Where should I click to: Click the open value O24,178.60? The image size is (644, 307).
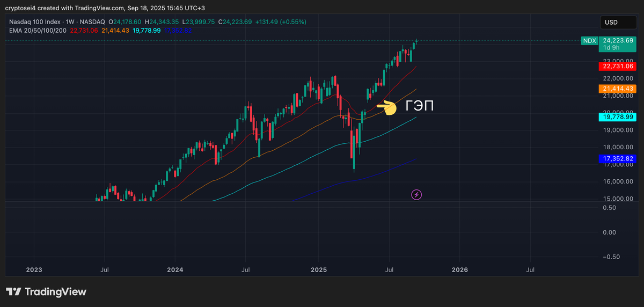tap(125, 22)
